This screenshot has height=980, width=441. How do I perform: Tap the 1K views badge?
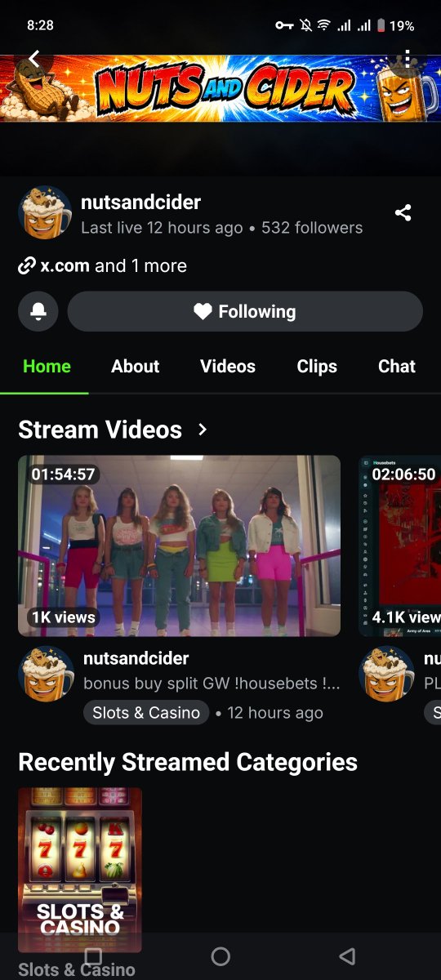[64, 617]
